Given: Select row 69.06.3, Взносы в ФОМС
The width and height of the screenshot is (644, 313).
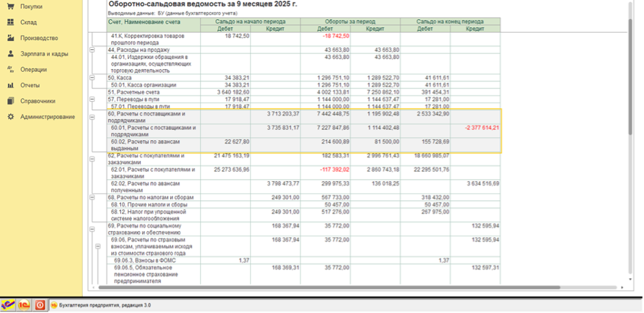Looking at the screenshot, I should pyautogui.click(x=303, y=260).
